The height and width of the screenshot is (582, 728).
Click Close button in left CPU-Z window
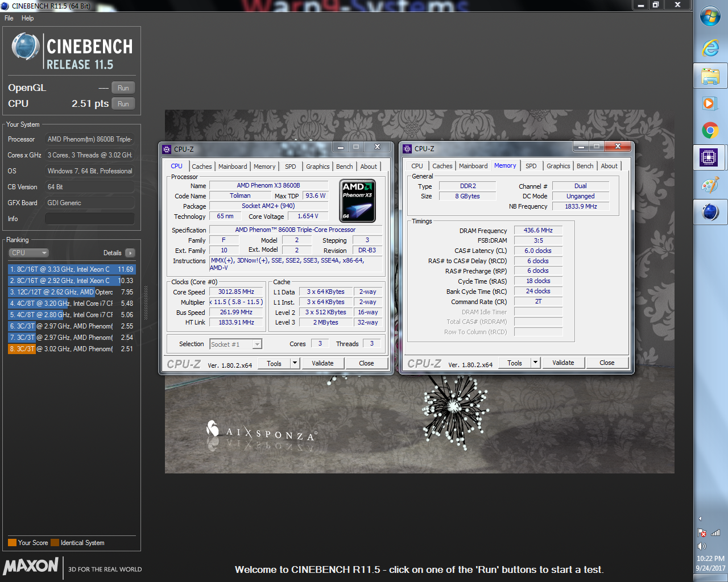366,363
